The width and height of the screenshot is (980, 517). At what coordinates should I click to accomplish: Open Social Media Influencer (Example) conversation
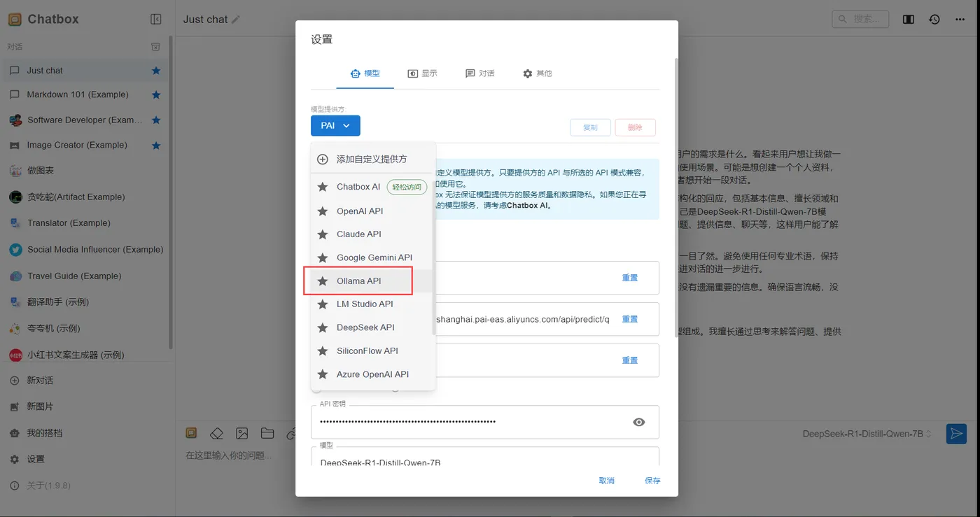coord(85,250)
